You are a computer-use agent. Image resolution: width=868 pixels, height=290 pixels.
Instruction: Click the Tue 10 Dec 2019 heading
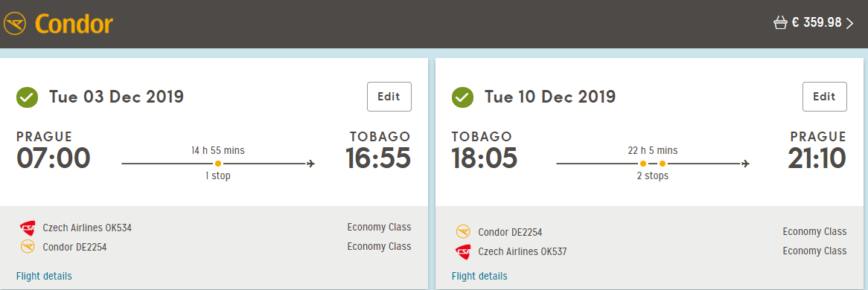coord(550,97)
